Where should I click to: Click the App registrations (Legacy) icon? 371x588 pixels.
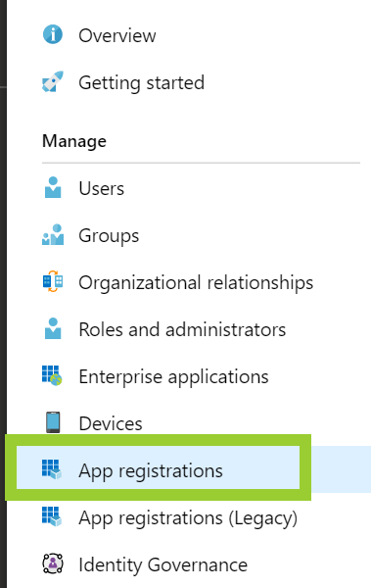coord(52,516)
